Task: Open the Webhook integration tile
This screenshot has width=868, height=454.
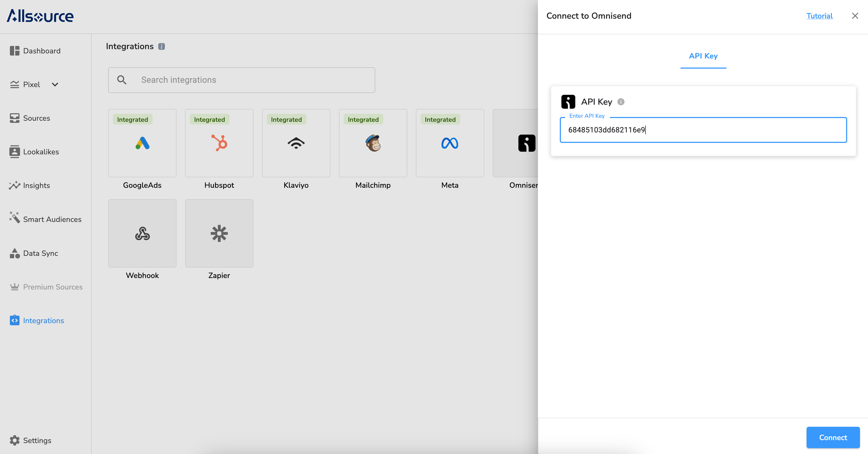Action: point(142,233)
